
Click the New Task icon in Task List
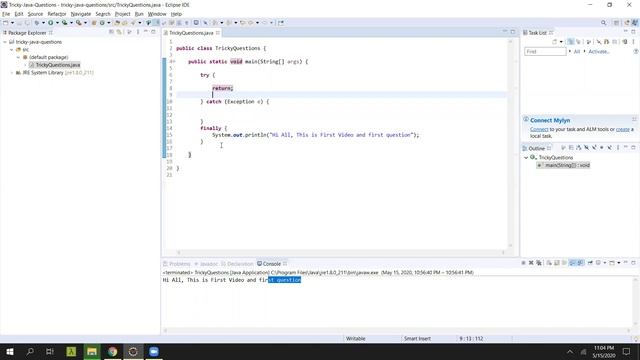554,42
